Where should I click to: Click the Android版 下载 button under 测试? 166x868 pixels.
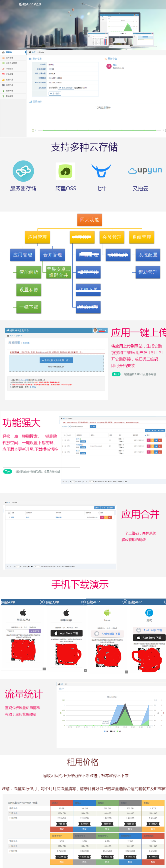149,630
